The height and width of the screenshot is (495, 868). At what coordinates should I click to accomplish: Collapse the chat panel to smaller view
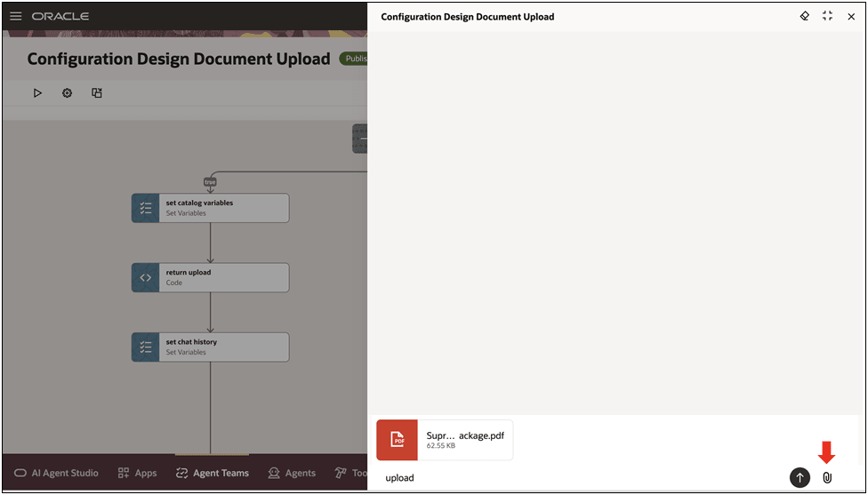(828, 17)
